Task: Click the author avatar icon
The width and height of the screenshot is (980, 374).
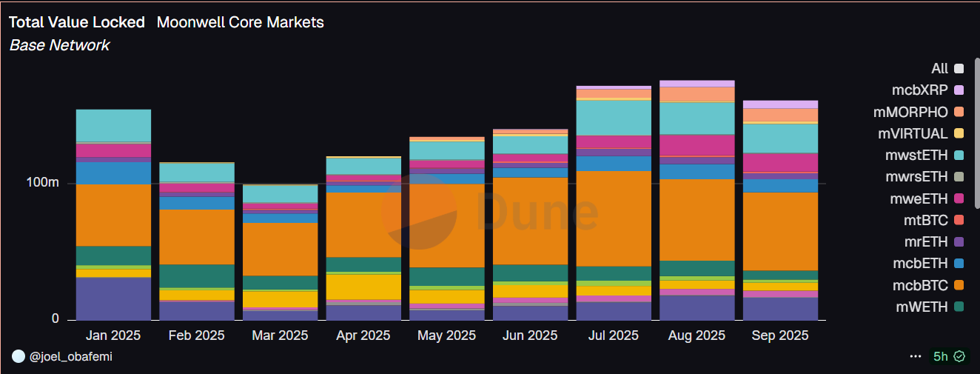Action: click(x=18, y=356)
